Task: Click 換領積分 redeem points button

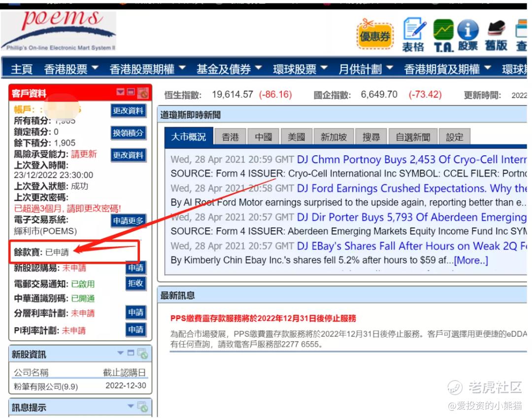Action: [128, 133]
